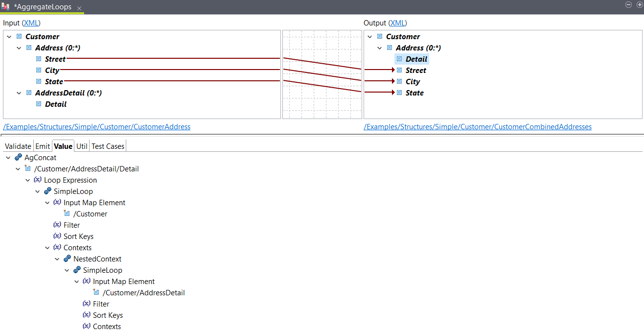Collapse the output Address (0:*) node
Viewport: 644px width, 333px height.
click(x=380, y=48)
